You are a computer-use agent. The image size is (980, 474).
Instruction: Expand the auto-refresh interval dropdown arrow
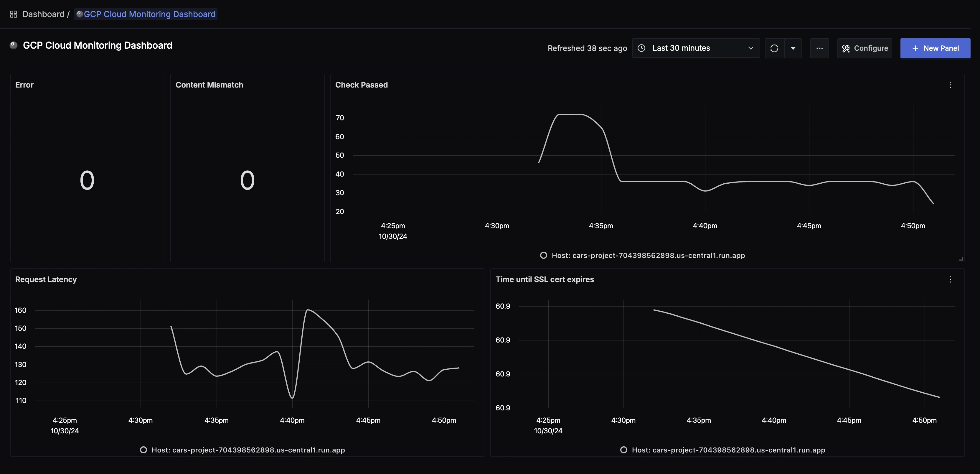[793, 48]
